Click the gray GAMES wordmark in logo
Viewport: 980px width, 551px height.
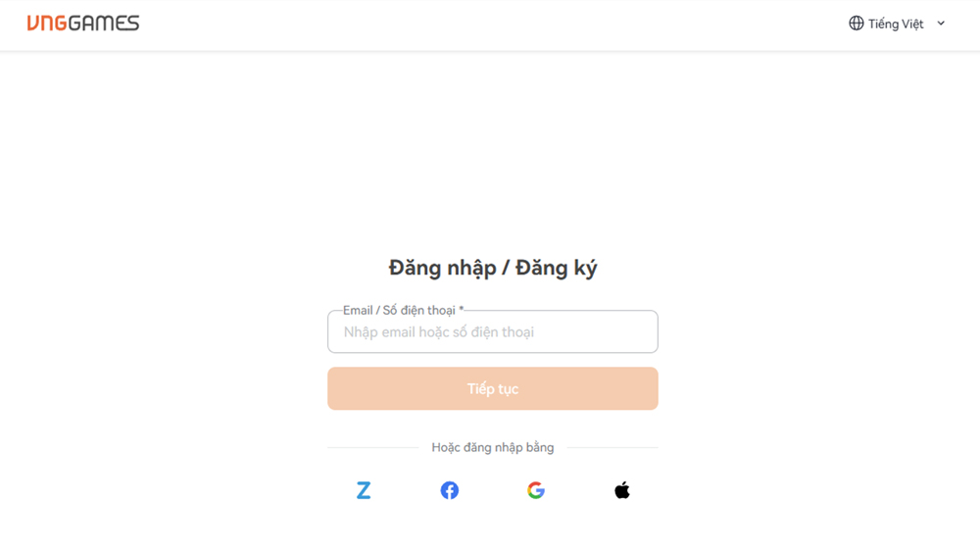[104, 24]
